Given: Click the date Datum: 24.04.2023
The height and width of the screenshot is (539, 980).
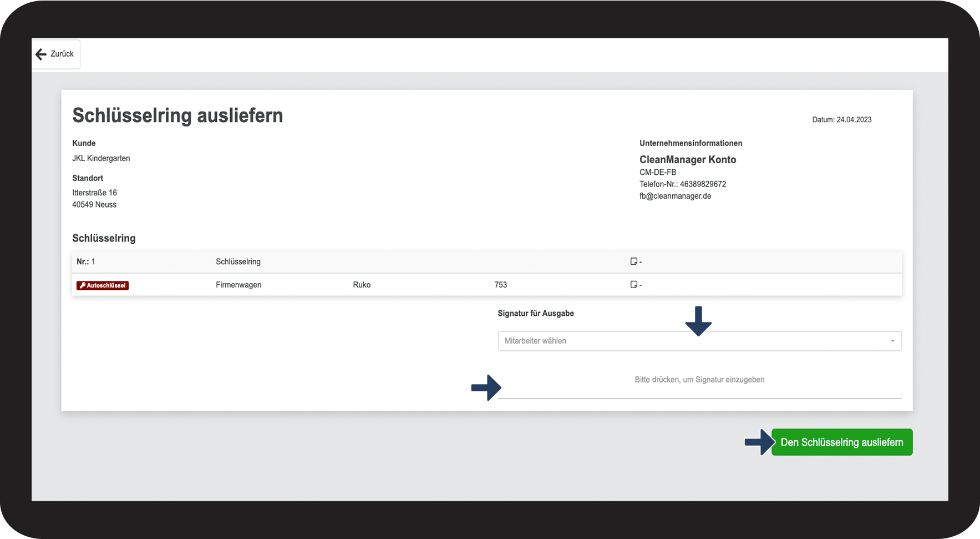Looking at the screenshot, I should pos(842,119).
